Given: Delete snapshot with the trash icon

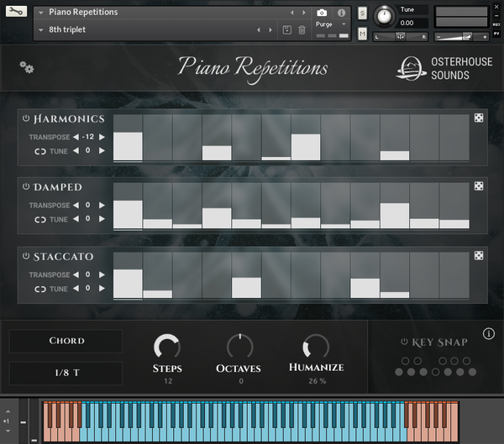Looking at the screenshot, I should click(x=302, y=30).
